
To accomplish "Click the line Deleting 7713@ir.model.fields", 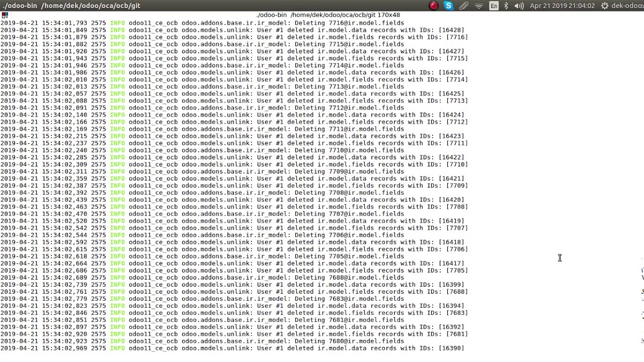I will click(349, 86).
